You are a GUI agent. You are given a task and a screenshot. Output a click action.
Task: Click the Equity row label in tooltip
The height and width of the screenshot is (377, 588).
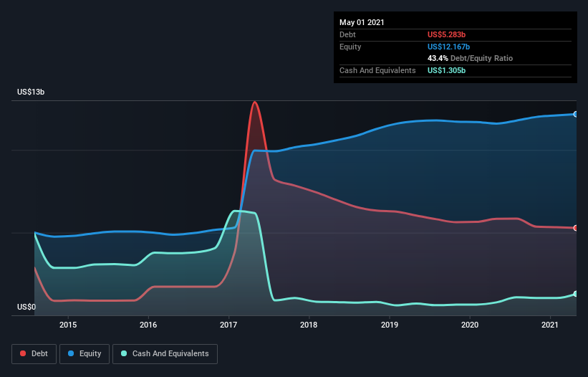350,47
